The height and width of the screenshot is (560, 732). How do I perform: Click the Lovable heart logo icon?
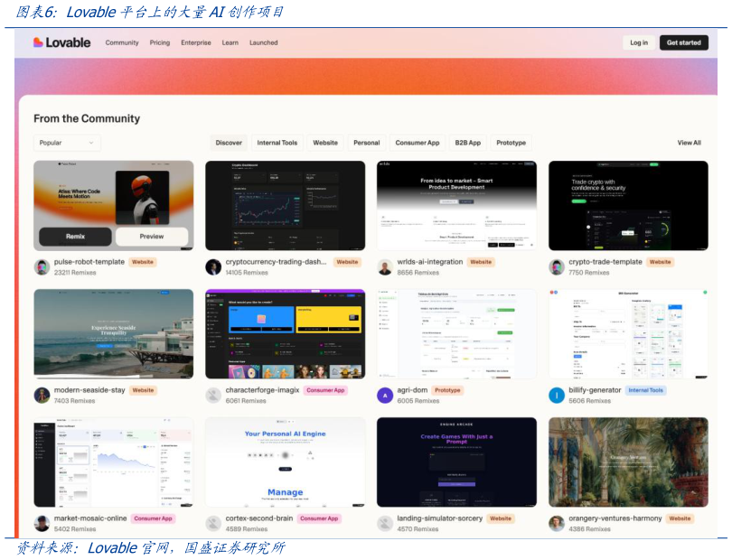pyautogui.click(x=38, y=42)
